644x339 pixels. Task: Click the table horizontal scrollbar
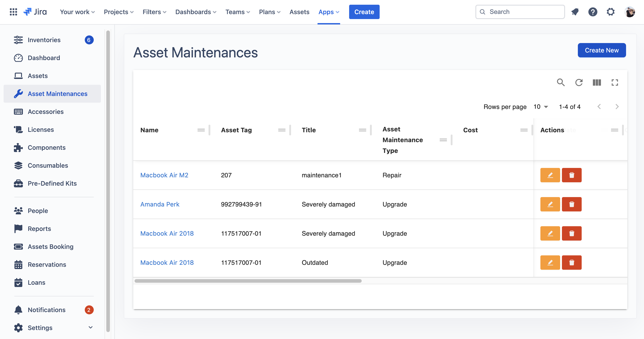click(248, 281)
